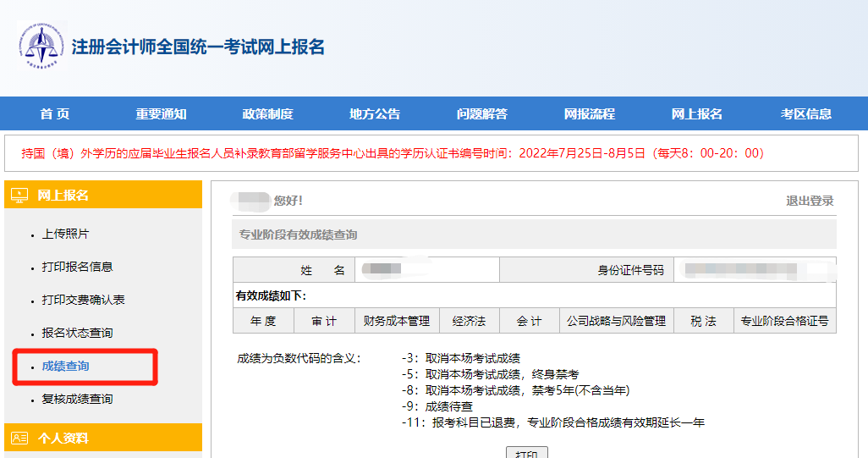The image size is (868, 458).
Task: Click the CICPA logo emblem
Action: click(41, 47)
